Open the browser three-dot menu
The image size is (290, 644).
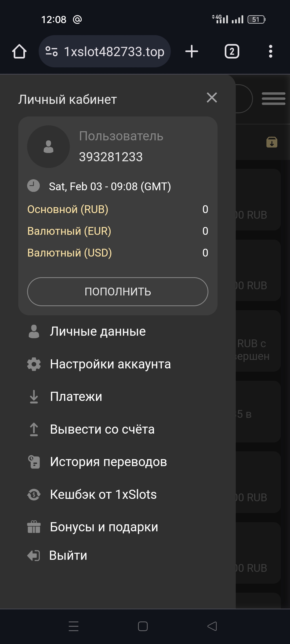tap(270, 51)
